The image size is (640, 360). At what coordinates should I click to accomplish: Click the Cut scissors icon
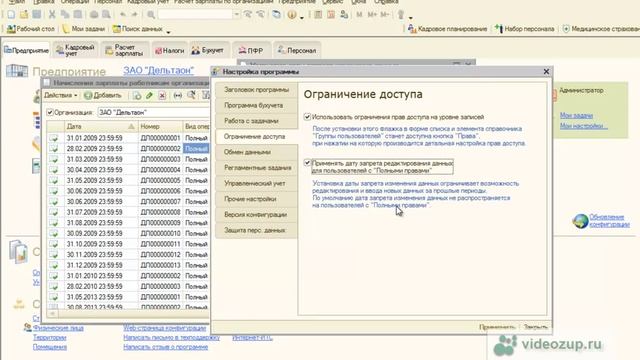pyautogui.click(x=52, y=15)
